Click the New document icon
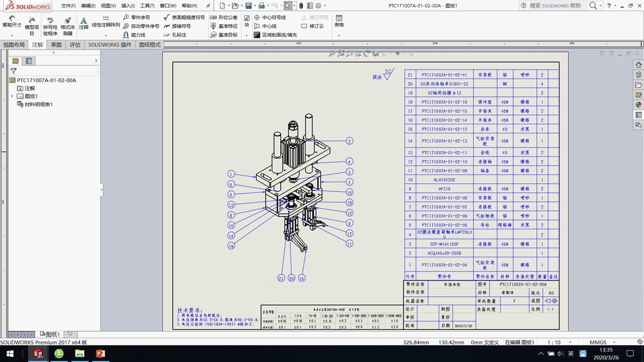The height and width of the screenshot is (362, 644). [x=222, y=6]
